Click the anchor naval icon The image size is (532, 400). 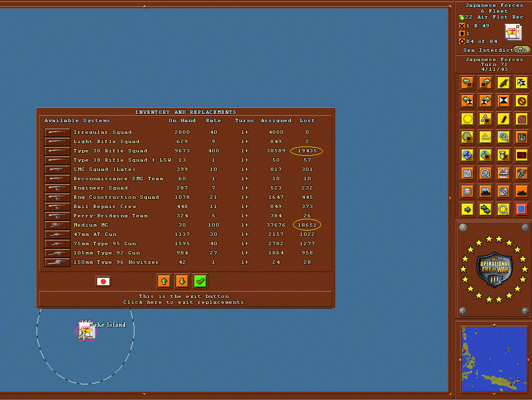(x=486, y=155)
